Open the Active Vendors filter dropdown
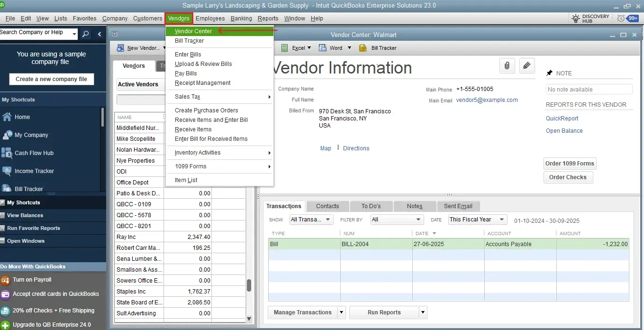 pyautogui.click(x=138, y=84)
